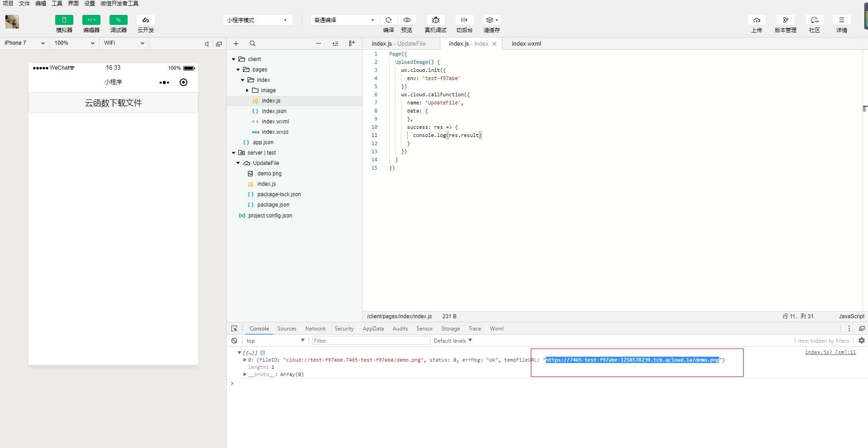868x448 pixels.
Task: Toggle the editor panel button (编辑器)
Action: click(x=91, y=20)
